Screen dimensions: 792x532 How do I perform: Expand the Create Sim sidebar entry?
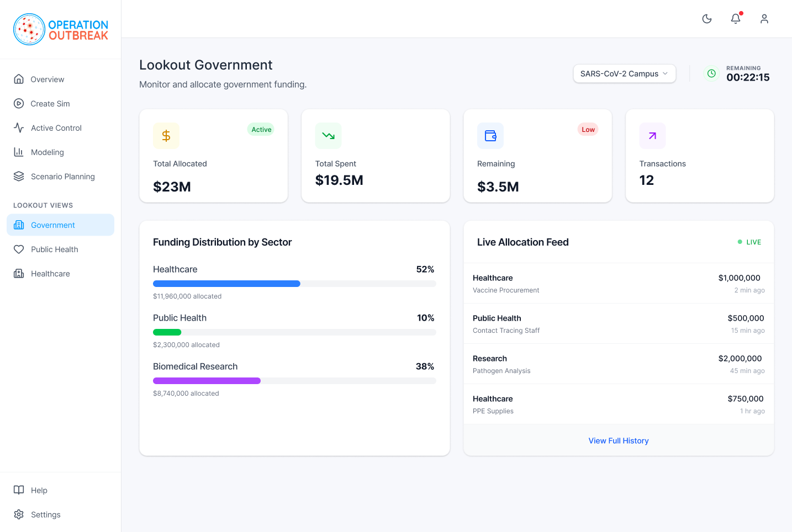pos(49,103)
